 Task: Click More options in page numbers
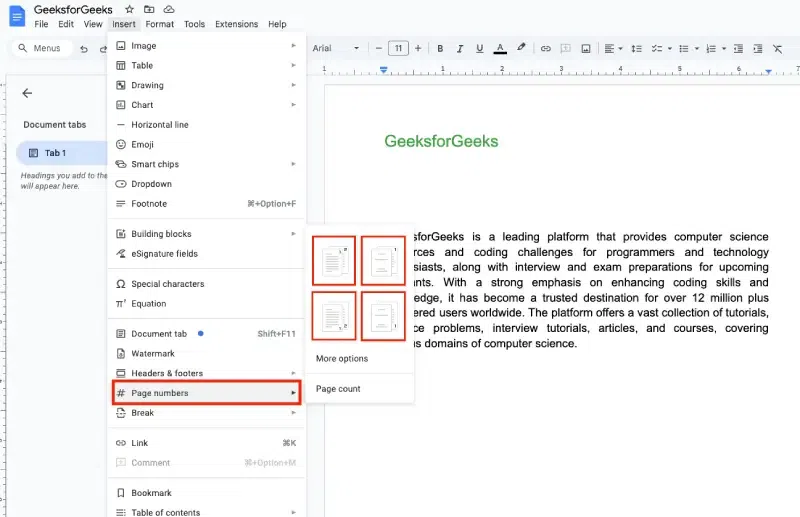(x=360, y=358)
